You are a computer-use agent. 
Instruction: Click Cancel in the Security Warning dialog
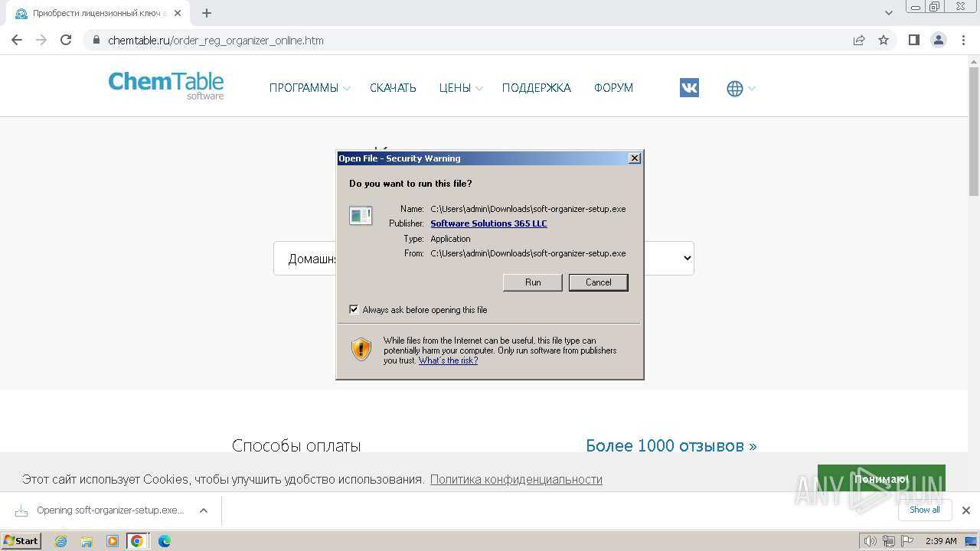click(x=598, y=282)
